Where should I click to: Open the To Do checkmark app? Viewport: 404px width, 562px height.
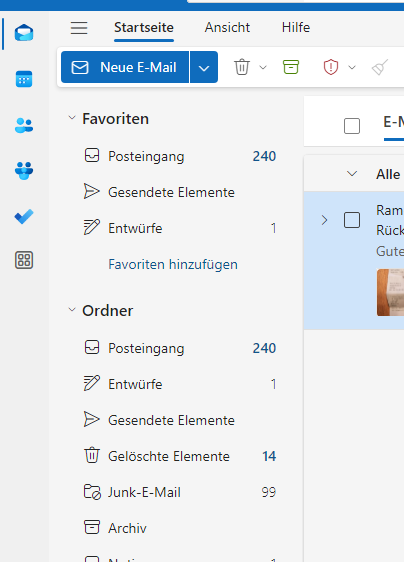click(x=24, y=216)
